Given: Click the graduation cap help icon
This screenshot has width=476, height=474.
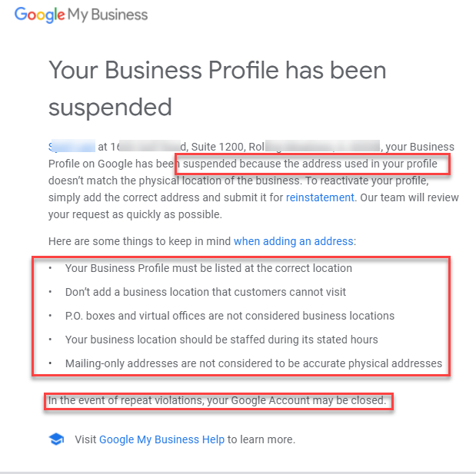Looking at the screenshot, I should click(x=55, y=439).
